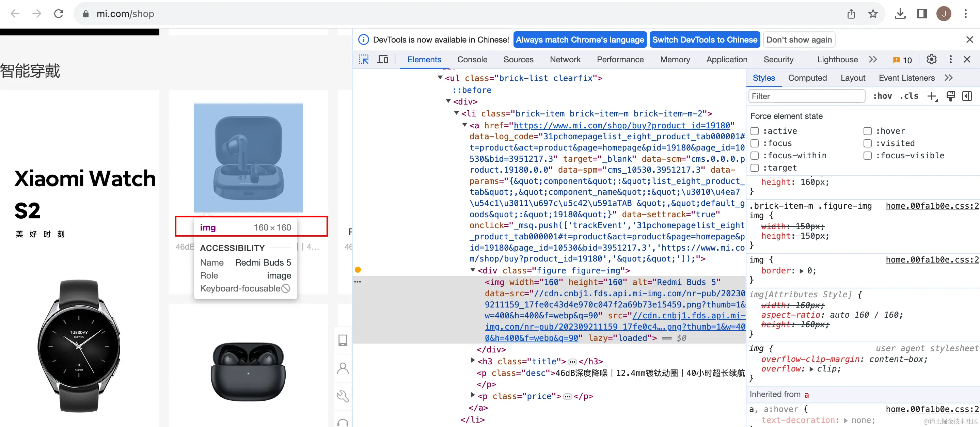This screenshot has width=980, height=427.
Task: Bookmark this page with the star icon
Action: pyautogui.click(x=873, y=14)
